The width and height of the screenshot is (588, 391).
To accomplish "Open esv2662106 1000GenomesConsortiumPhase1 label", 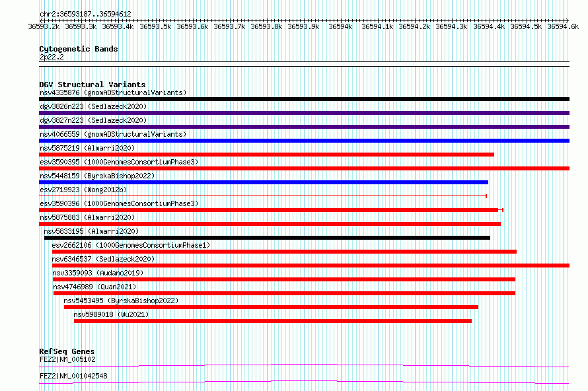I will (131, 245).
